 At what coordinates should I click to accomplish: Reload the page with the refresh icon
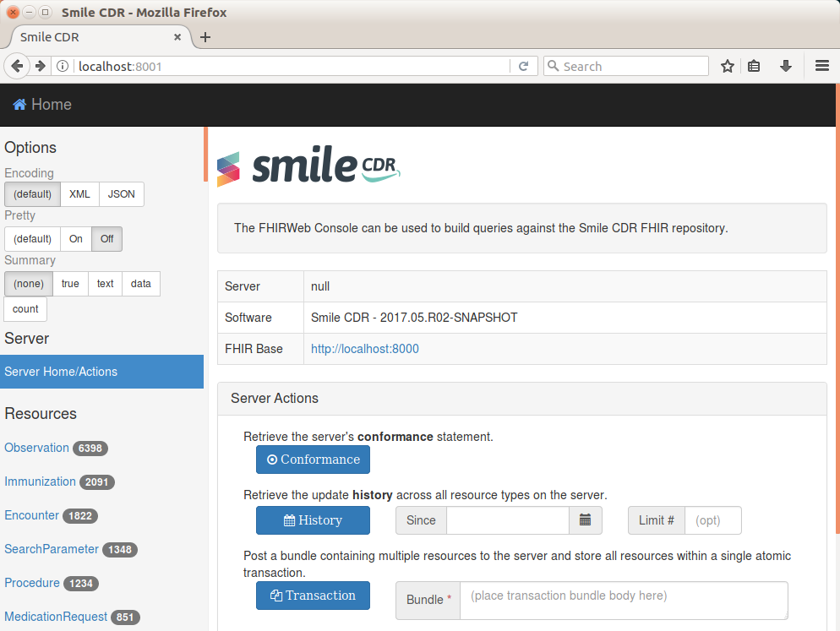523,67
